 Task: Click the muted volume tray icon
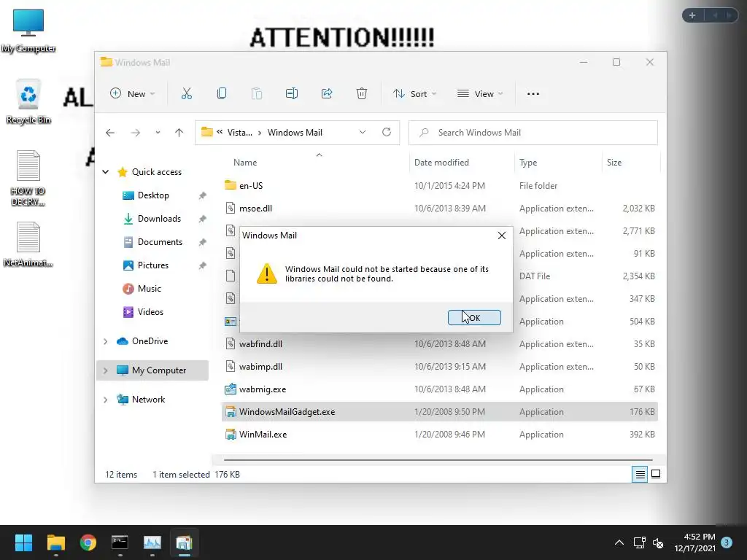658,542
